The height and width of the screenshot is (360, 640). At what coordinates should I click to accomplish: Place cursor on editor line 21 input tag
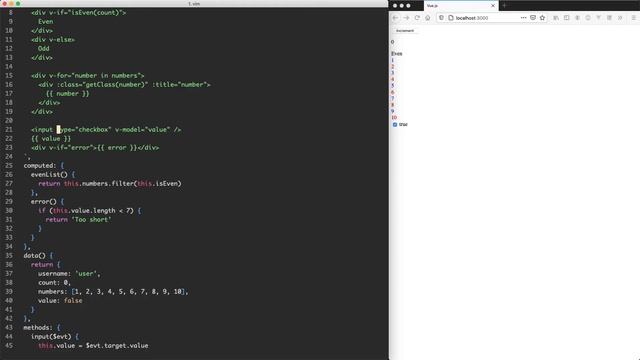point(106,130)
